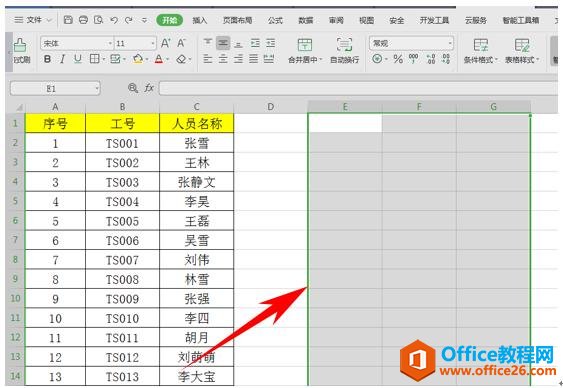Toggle underline formatting button
The height and width of the screenshot is (388, 563).
tap(78, 59)
